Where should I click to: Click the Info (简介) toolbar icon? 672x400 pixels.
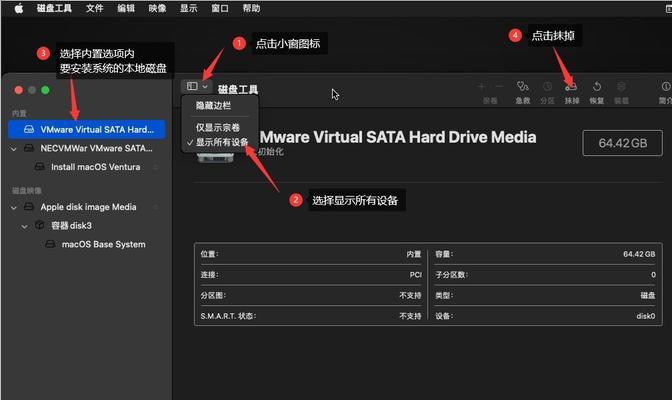click(x=666, y=87)
